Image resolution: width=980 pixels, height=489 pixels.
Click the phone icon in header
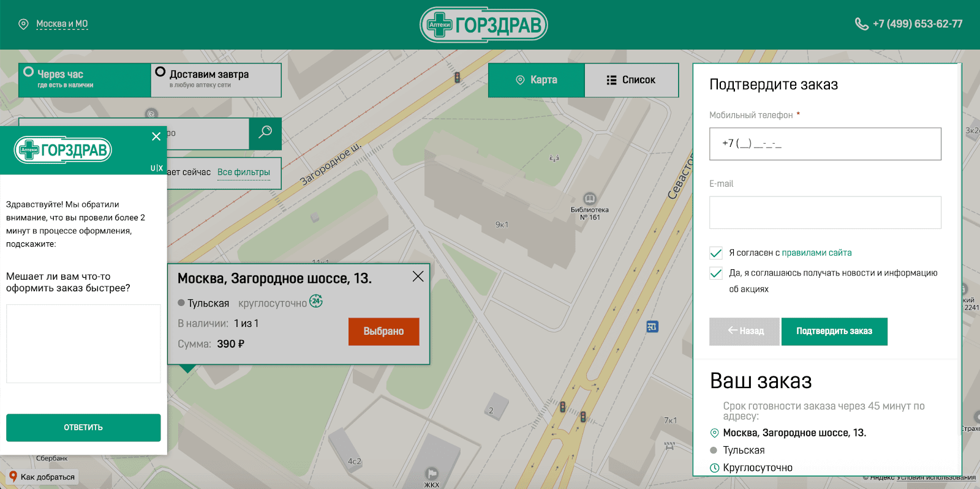pyautogui.click(x=861, y=24)
